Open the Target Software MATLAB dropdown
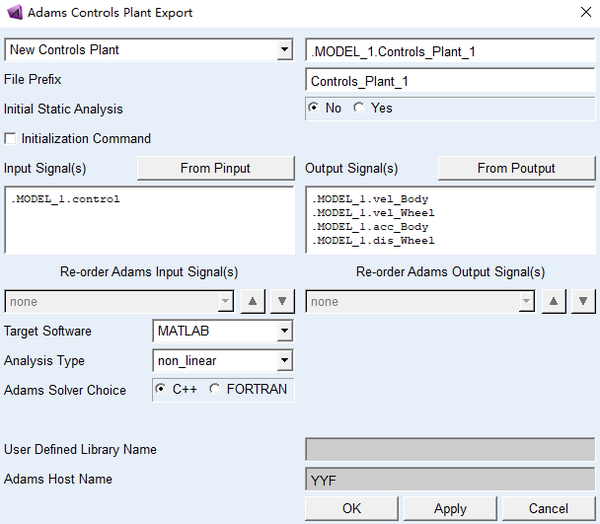This screenshot has height=524, width=600. click(x=284, y=330)
